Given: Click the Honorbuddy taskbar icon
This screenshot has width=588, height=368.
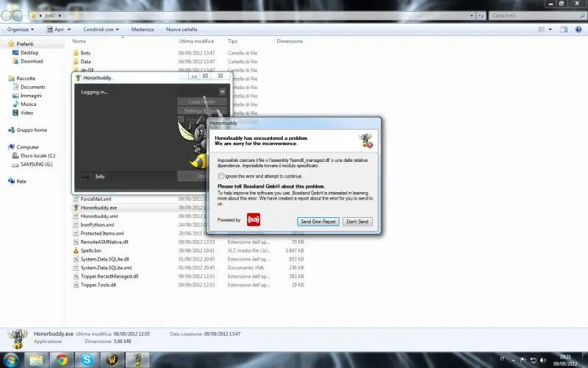Looking at the screenshot, I should (x=137, y=359).
